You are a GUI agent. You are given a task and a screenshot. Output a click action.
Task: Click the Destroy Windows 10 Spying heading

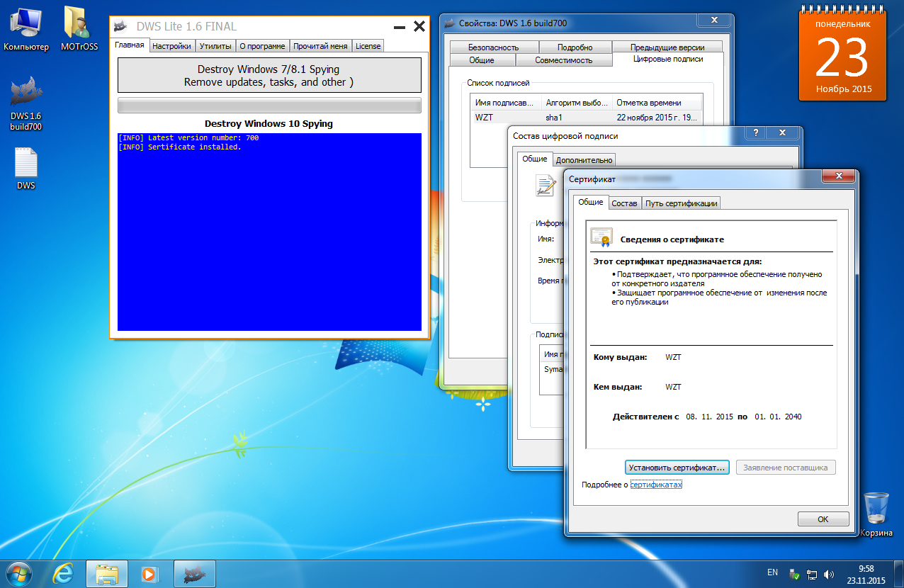269,123
